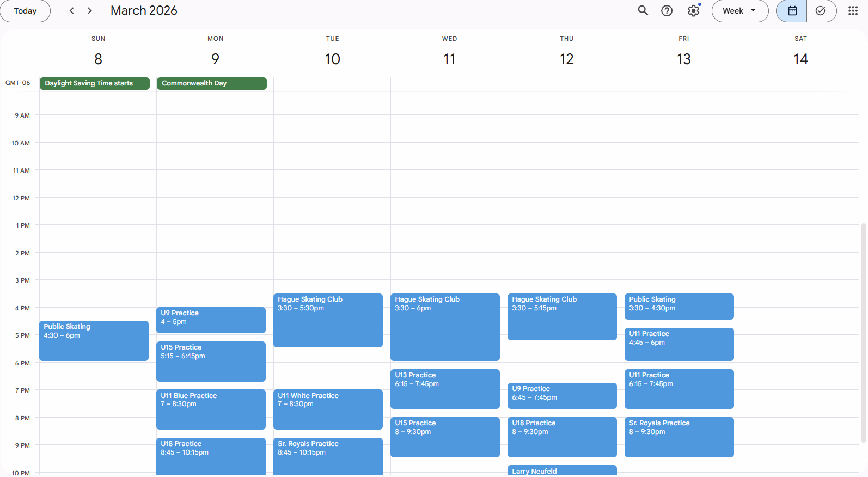The image size is (868, 477).
Task: Open the Settings gear menu
Action: (x=693, y=11)
